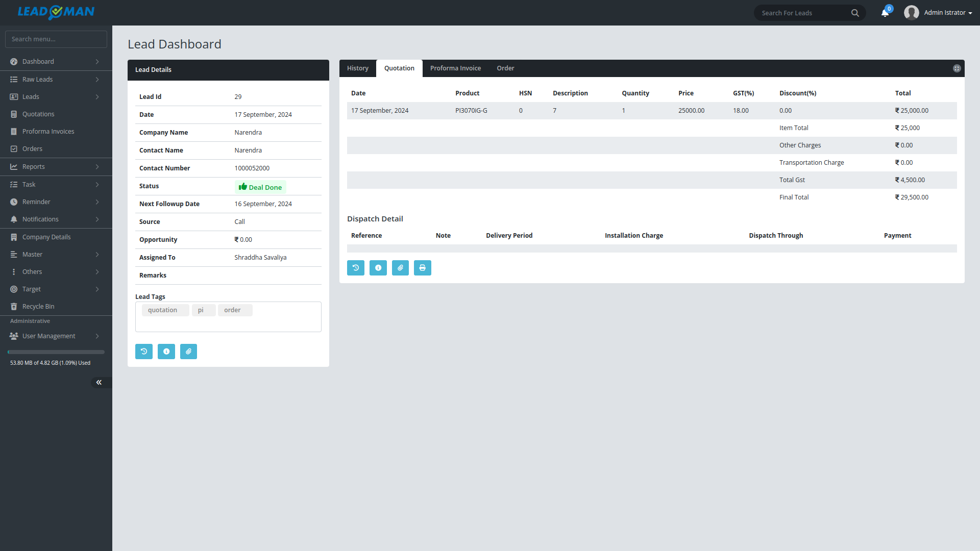Viewport: 980px width, 551px height.
Task: Click the Deal Done status badge
Action: pyautogui.click(x=260, y=187)
